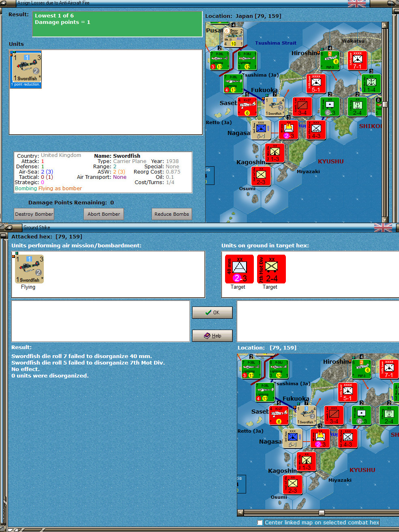Click green Result box 'Lowest 1 of 6'
This screenshot has width=399, height=532.
117,24
